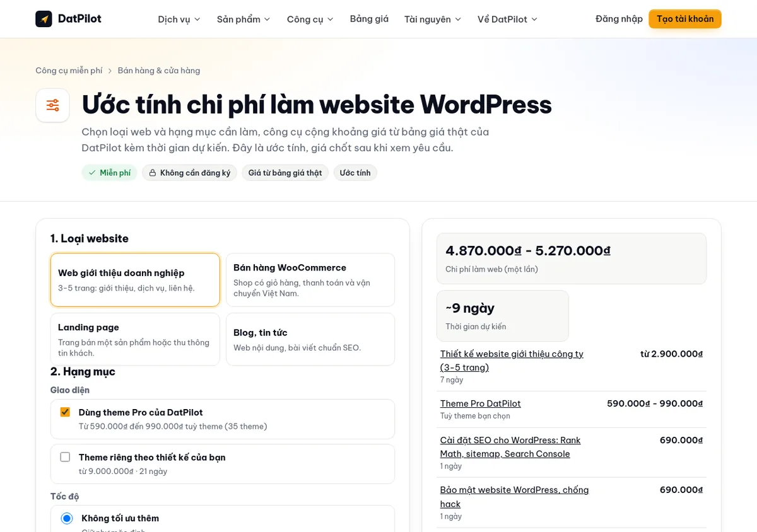This screenshot has width=757, height=532.
Task: Click the Ước tính badge
Action: click(x=355, y=173)
